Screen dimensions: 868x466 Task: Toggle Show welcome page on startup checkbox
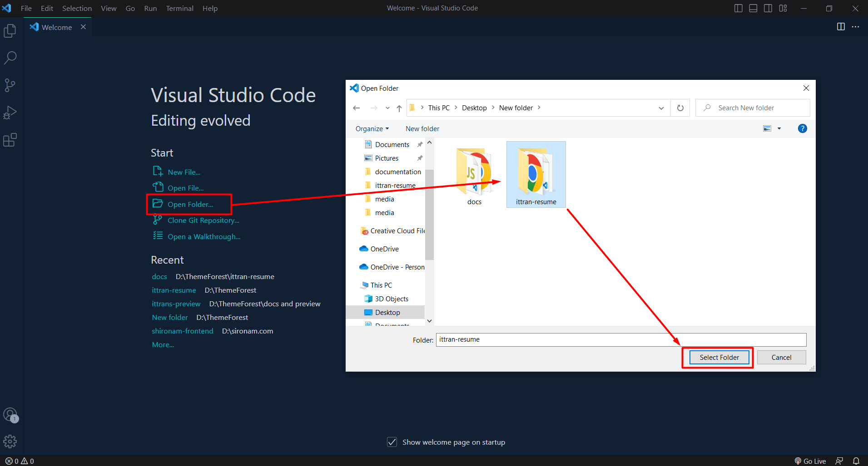[392, 442]
